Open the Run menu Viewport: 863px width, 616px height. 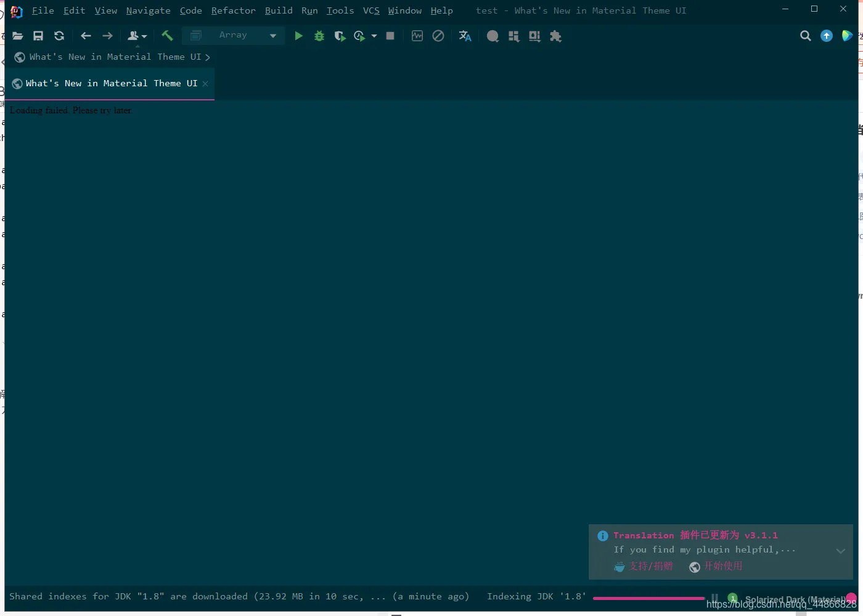(310, 10)
